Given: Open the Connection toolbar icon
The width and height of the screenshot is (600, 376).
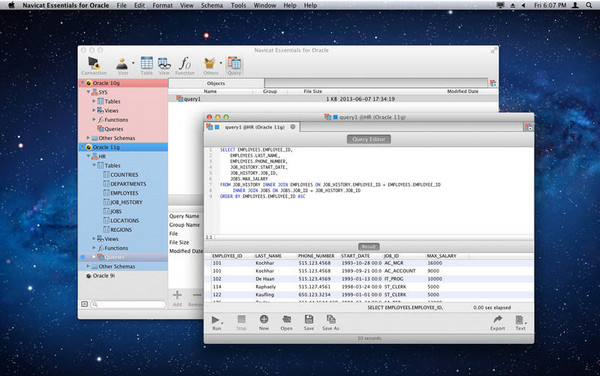Looking at the screenshot, I should point(94,66).
